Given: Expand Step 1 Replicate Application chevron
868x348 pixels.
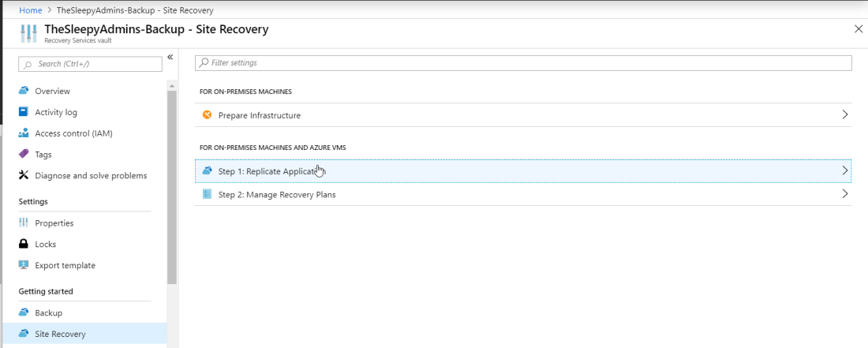Looking at the screenshot, I should (x=844, y=170).
